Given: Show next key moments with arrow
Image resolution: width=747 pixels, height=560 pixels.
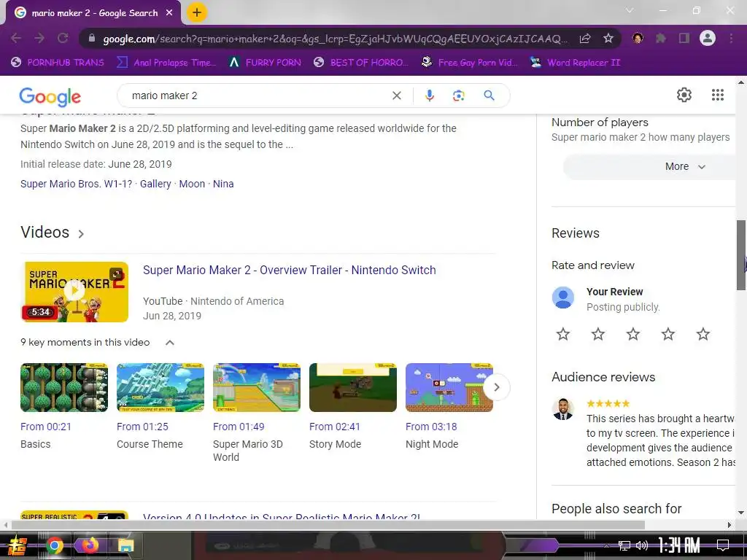Looking at the screenshot, I should pyautogui.click(x=496, y=388).
